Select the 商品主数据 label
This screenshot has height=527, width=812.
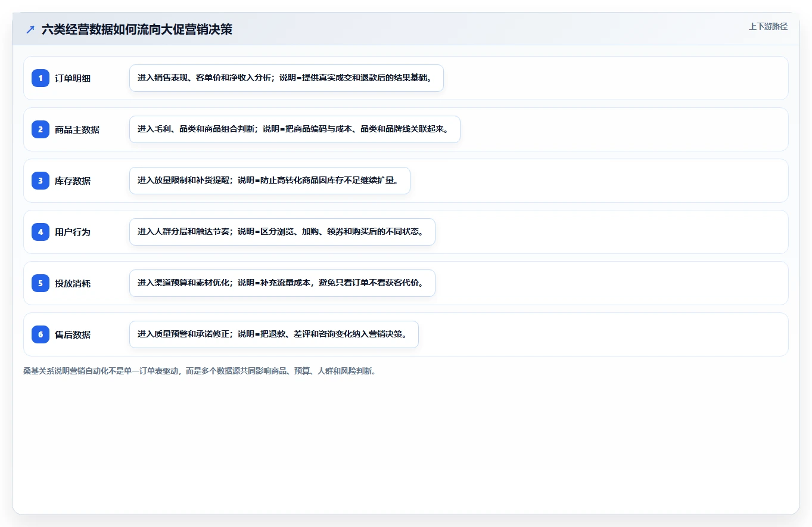point(77,129)
